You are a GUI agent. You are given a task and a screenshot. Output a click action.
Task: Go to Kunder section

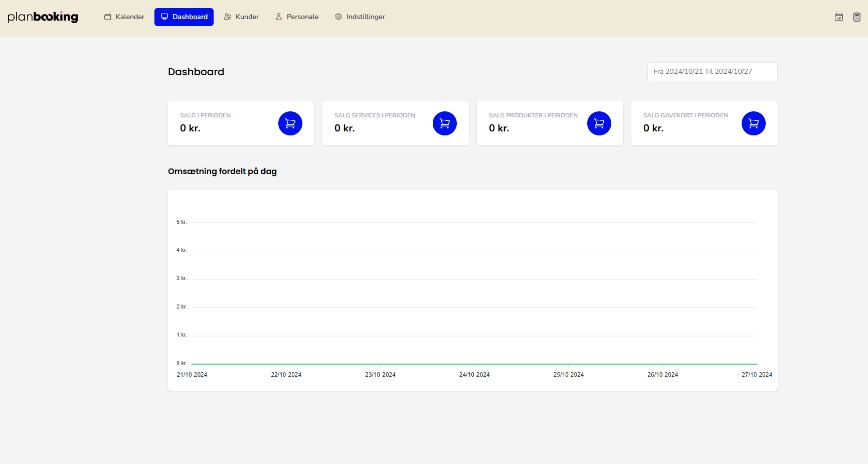(x=241, y=17)
